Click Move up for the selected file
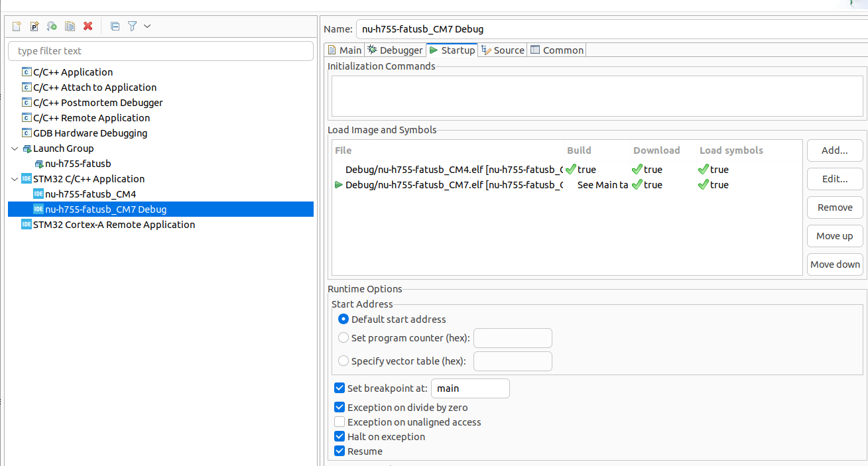 click(834, 235)
